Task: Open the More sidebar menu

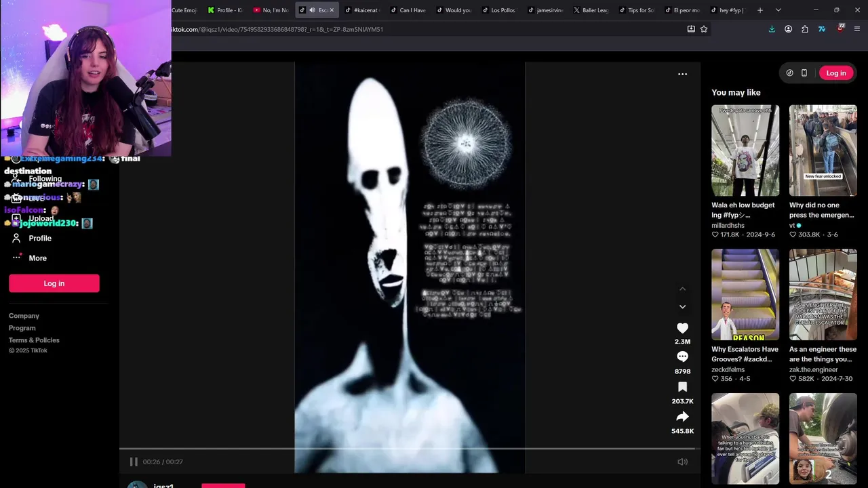Action: click(x=37, y=258)
